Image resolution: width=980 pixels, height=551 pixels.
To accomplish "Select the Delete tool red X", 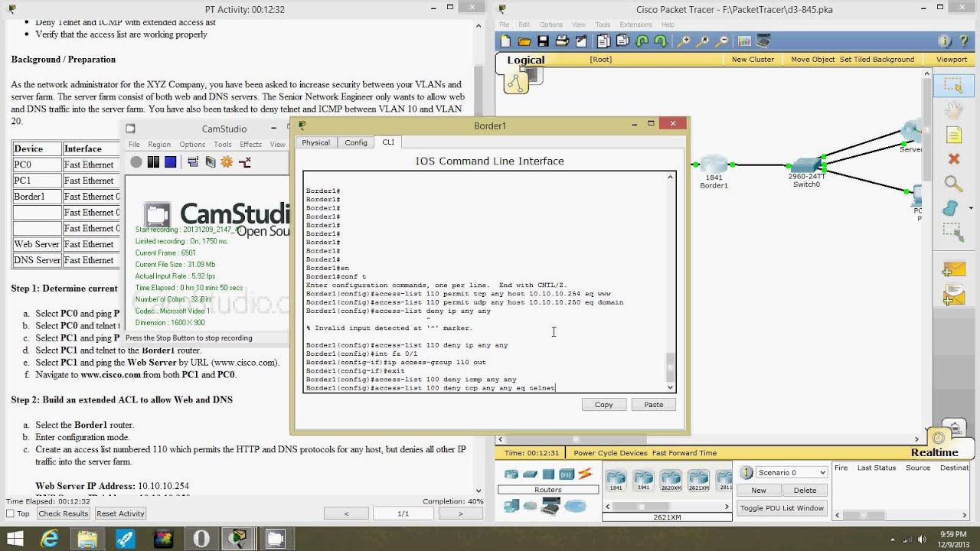I will pos(953,158).
